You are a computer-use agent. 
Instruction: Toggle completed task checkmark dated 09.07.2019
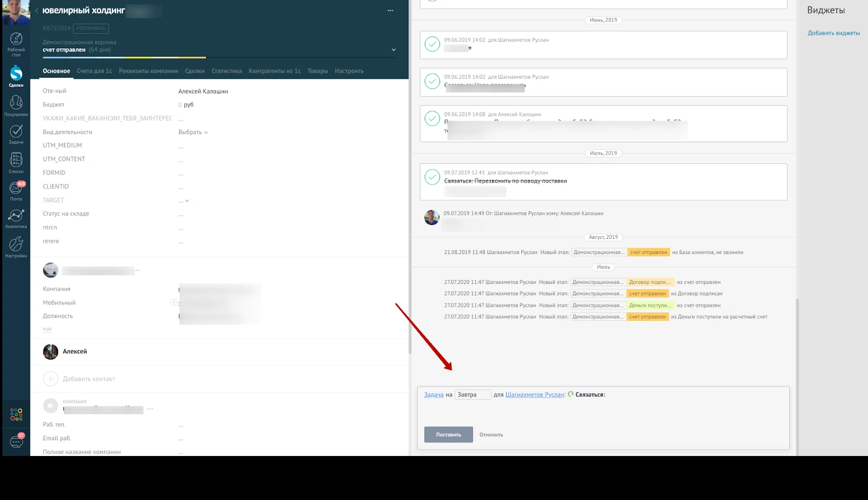click(x=432, y=178)
